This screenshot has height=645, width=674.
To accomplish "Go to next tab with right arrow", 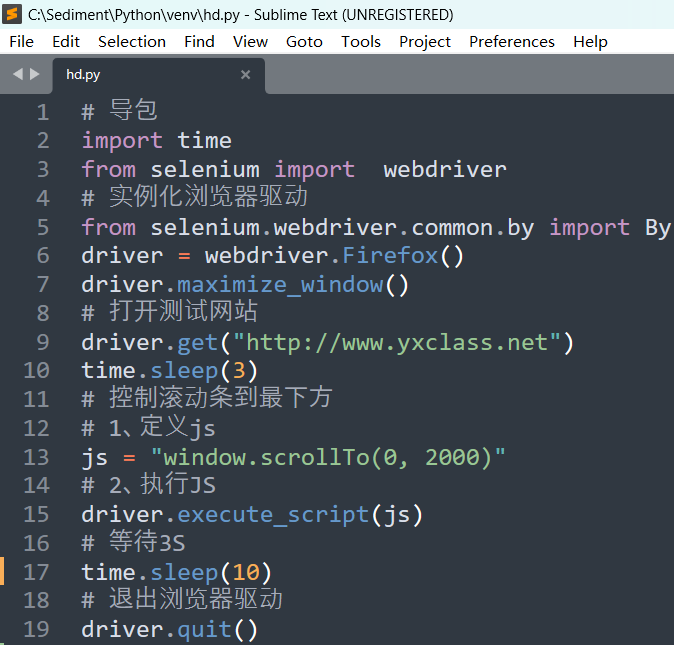I will (35, 74).
